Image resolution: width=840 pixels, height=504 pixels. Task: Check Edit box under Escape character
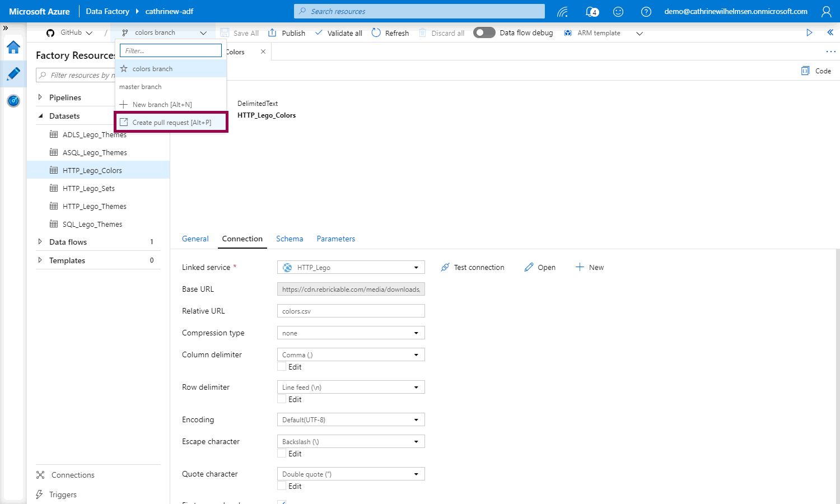pos(282,454)
